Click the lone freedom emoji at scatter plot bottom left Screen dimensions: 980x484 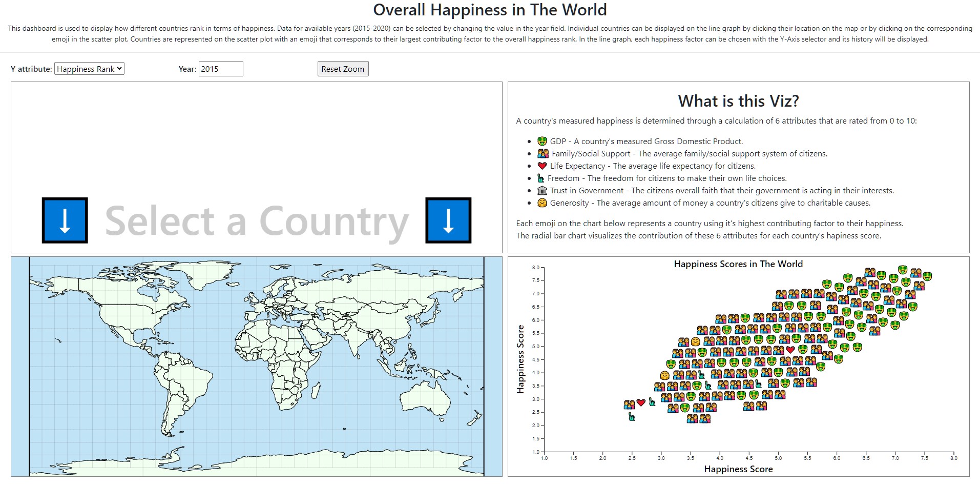[631, 417]
